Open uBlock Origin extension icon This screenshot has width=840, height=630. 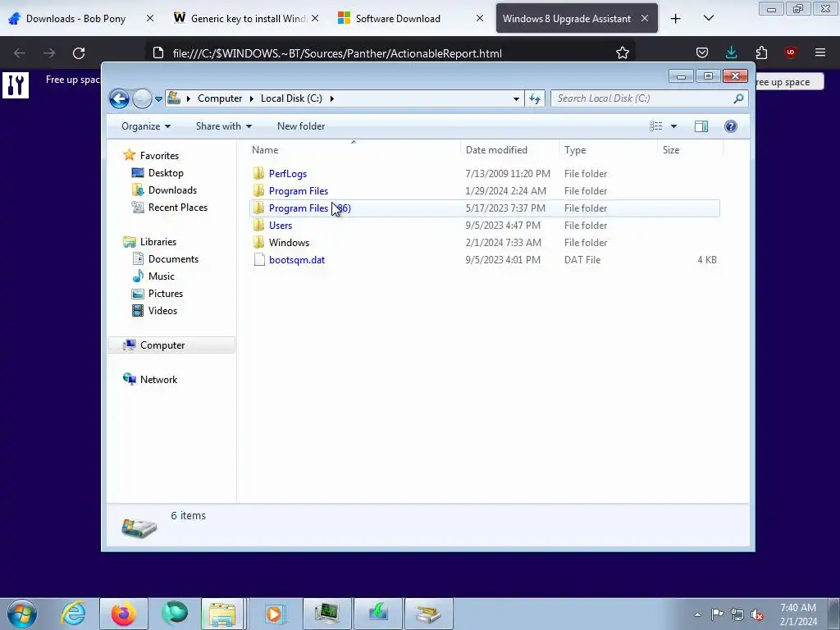pyautogui.click(x=791, y=53)
